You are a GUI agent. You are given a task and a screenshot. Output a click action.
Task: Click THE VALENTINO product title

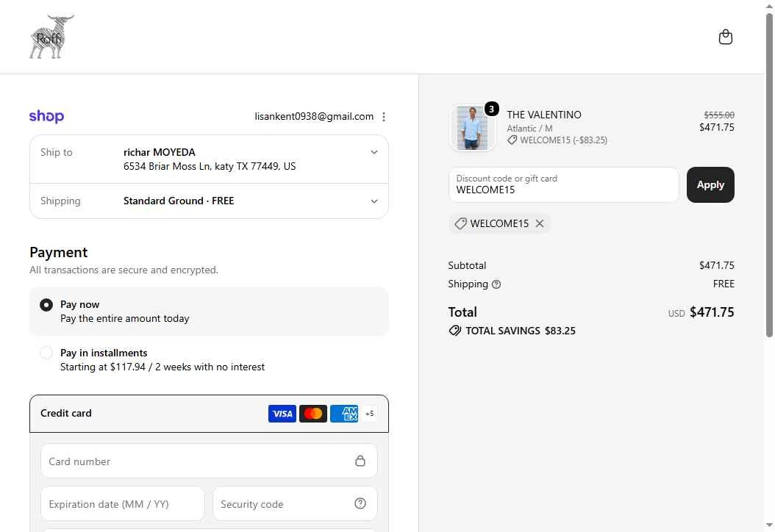(543, 115)
